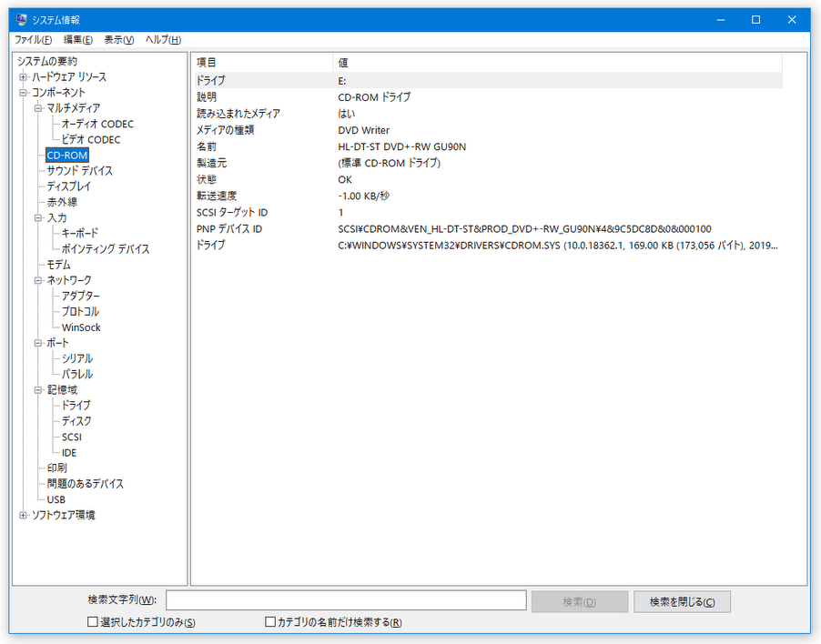Select the 製造元 row
The image size is (821, 644).
coord(488,163)
